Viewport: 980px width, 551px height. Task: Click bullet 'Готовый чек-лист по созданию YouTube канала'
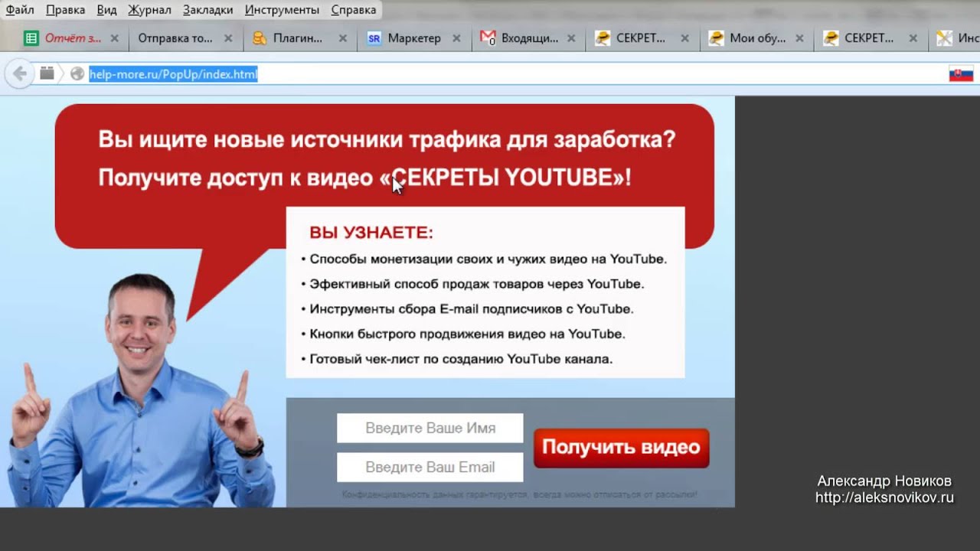(456, 359)
